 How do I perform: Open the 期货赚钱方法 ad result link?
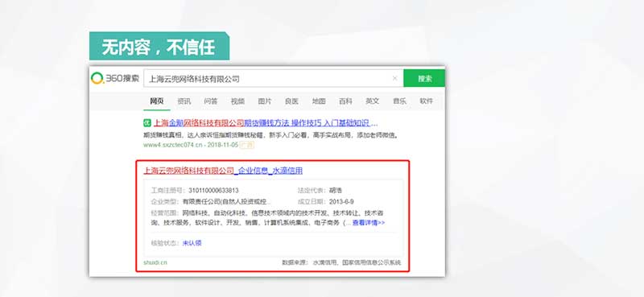[266, 123]
